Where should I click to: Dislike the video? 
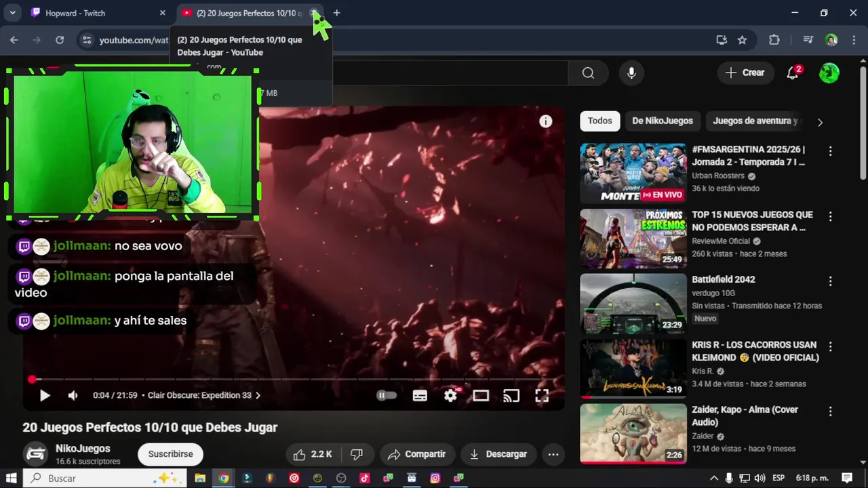(x=357, y=454)
